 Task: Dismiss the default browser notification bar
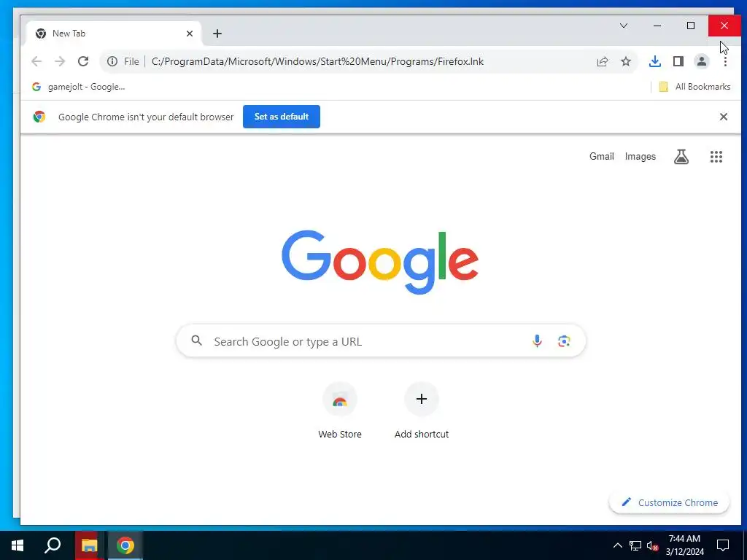[723, 117]
